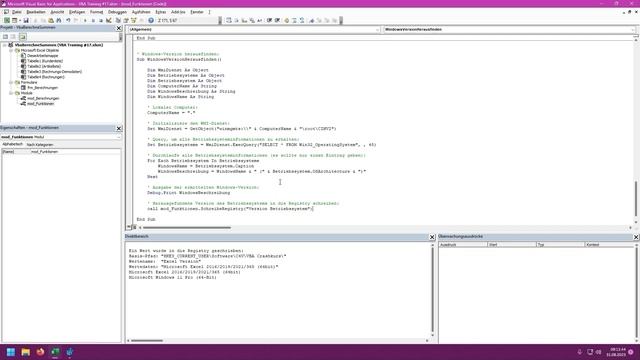Open the (Allgemein) object dropdown
The width and height of the screenshot is (640, 360).
point(377,29)
